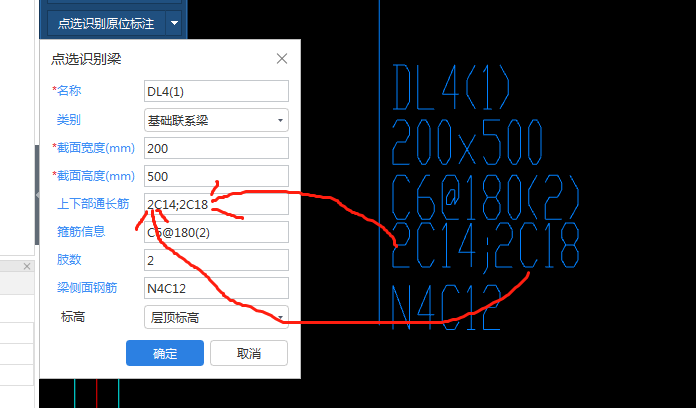This screenshot has width=696, height=408.
Task: Click the 箍筋信息 label
Action: click(x=81, y=232)
